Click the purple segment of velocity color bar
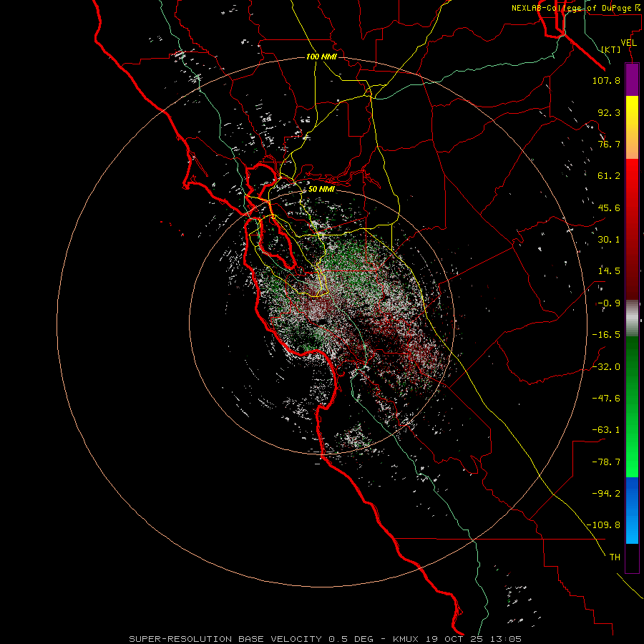The image size is (644, 644). (x=632, y=79)
